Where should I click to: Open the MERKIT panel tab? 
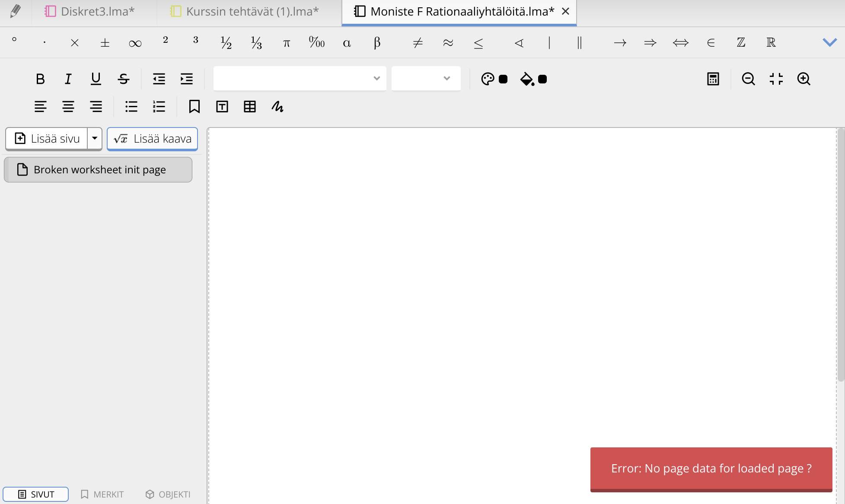pyautogui.click(x=102, y=494)
